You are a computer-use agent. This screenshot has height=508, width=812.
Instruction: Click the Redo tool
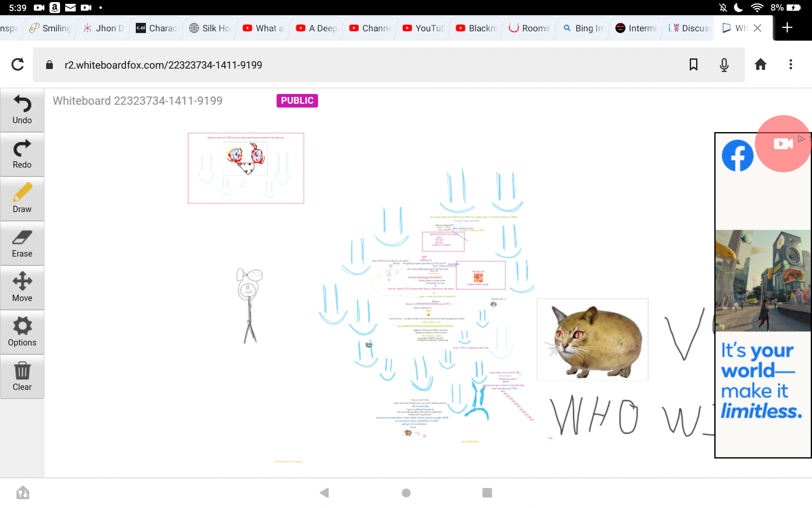(22, 155)
